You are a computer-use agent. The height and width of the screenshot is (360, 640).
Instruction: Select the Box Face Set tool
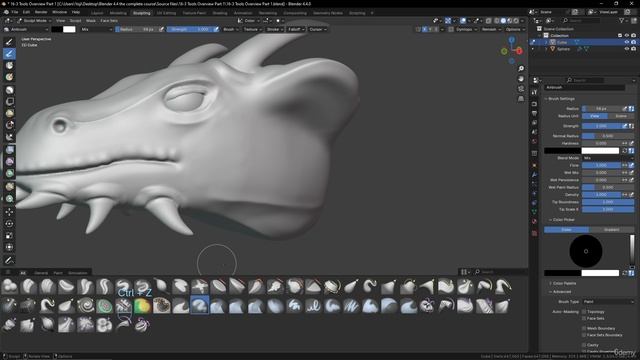(9, 113)
